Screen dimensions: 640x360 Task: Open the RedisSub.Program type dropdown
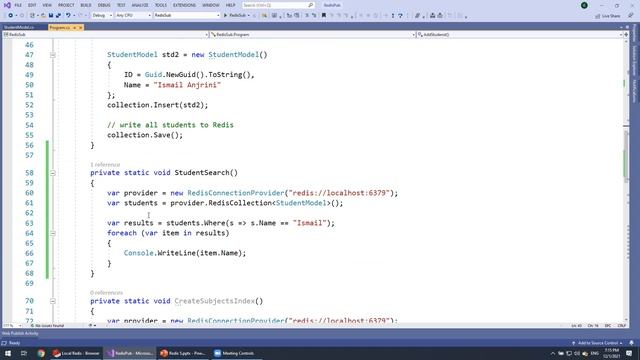coord(312,35)
